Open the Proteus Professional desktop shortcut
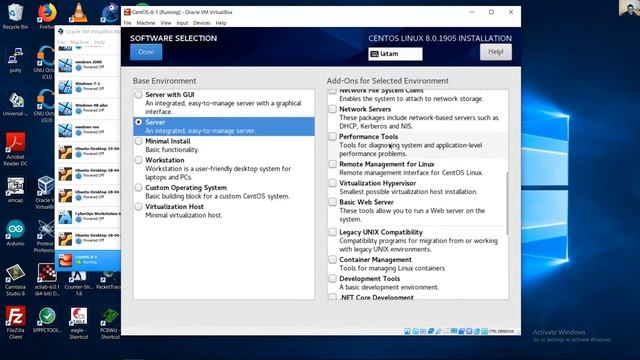 pos(45,236)
